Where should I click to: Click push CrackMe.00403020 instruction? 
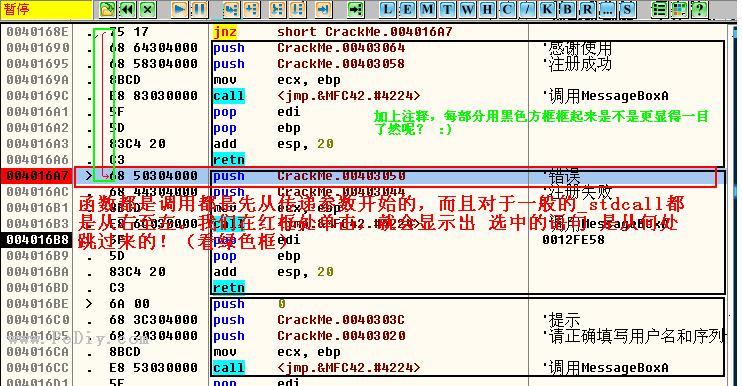pyautogui.click(x=309, y=336)
